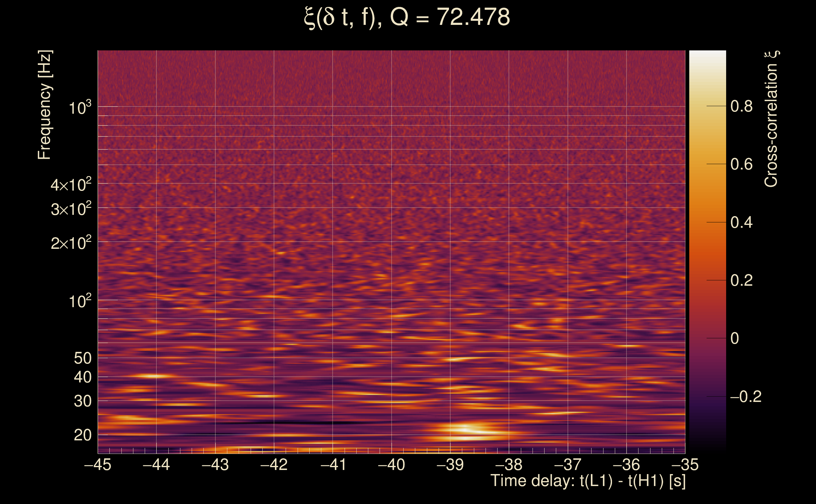Viewport: 816px width, 504px height.
Task: Click the bright streak at −44 s, 40 Hz
Action: tap(154, 376)
